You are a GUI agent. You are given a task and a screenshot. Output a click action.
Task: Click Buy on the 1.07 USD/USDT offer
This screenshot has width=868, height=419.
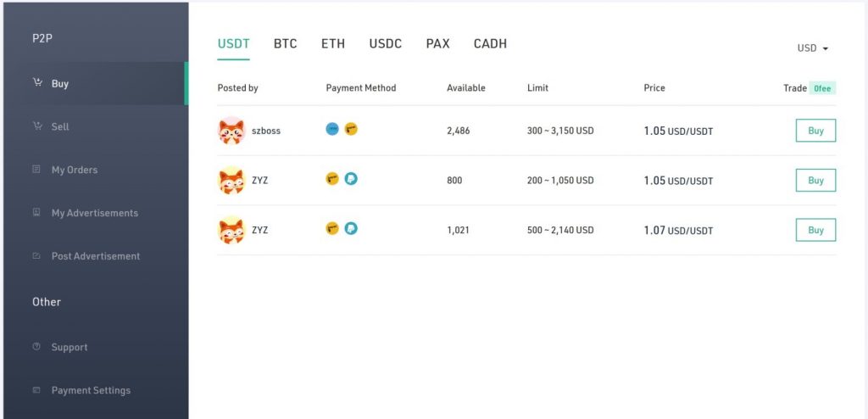[x=815, y=230]
